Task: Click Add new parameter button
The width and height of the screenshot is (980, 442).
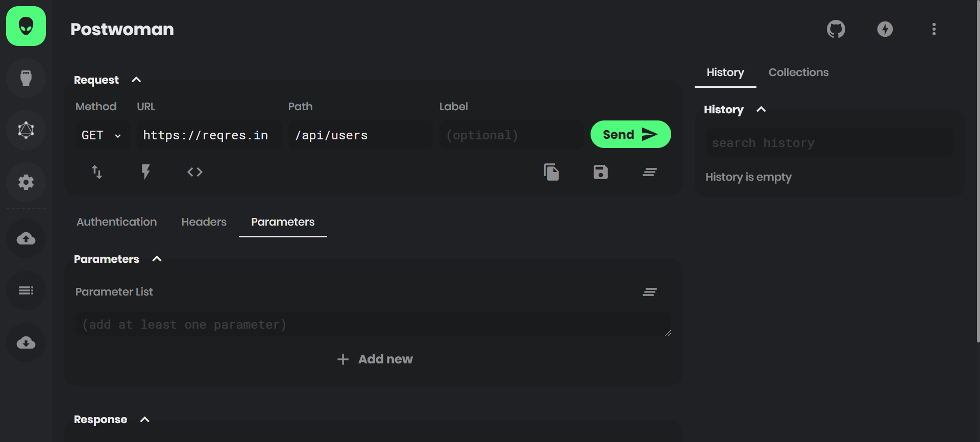Action: pyautogui.click(x=375, y=359)
